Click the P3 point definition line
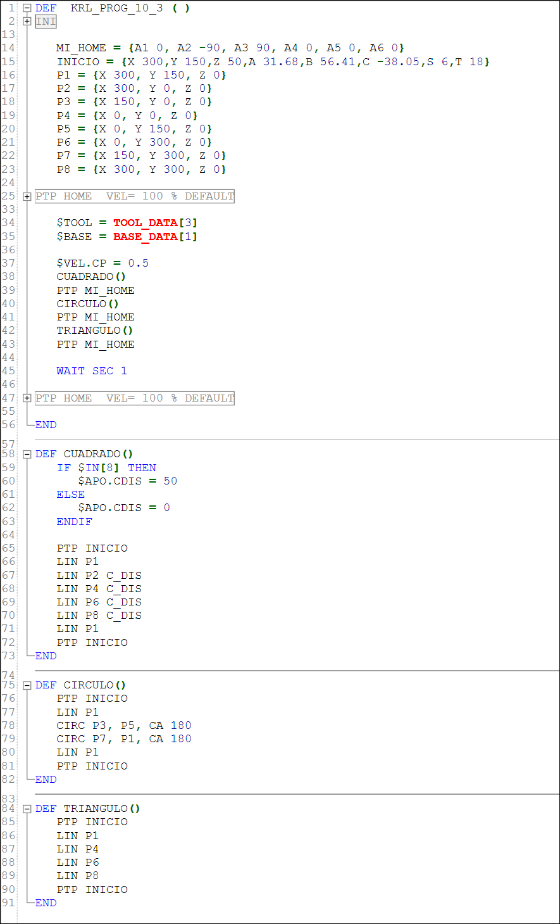 pyautogui.click(x=134, y=102)
